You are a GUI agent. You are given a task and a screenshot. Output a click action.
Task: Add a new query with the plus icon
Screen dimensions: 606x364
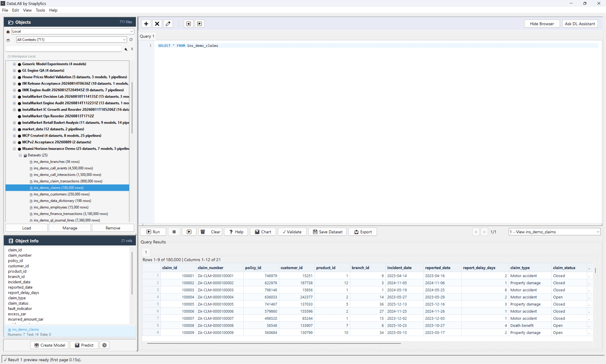[x=146, y=24]
